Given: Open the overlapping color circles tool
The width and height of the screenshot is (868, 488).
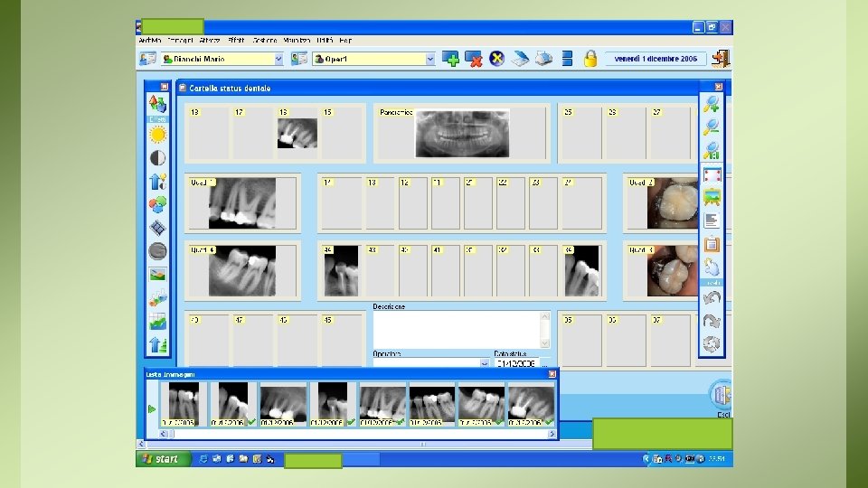Looking at the screenshot, I should (157, 205).
